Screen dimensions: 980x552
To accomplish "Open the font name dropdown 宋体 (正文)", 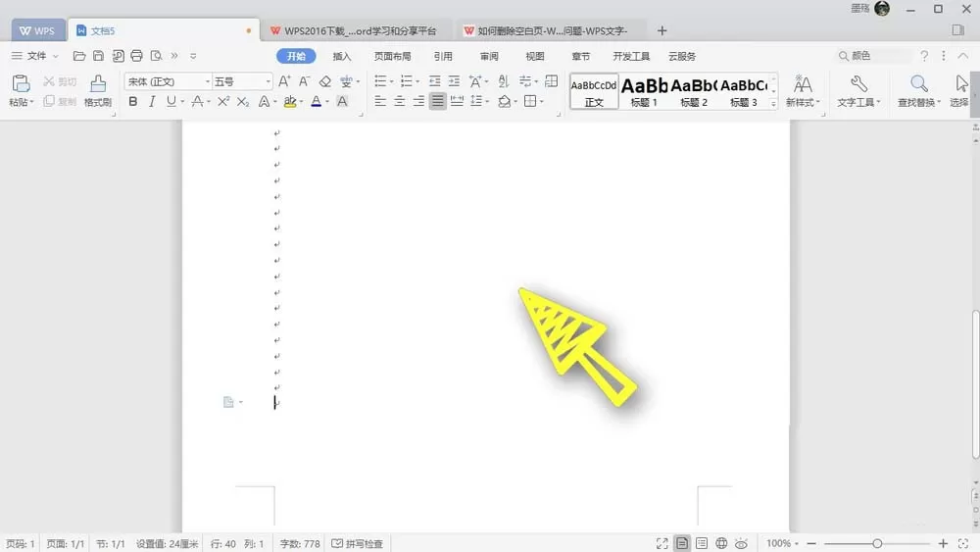I will pyautogui.click(x=169, y=81).
